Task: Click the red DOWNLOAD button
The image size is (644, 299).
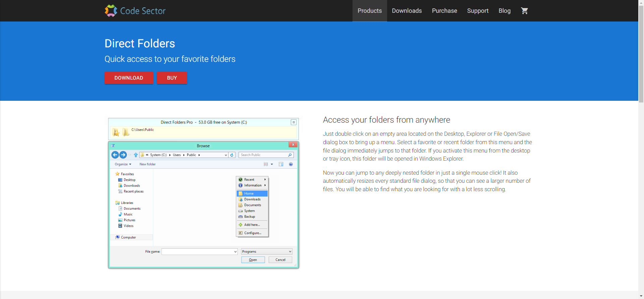Action: (129, 78)
